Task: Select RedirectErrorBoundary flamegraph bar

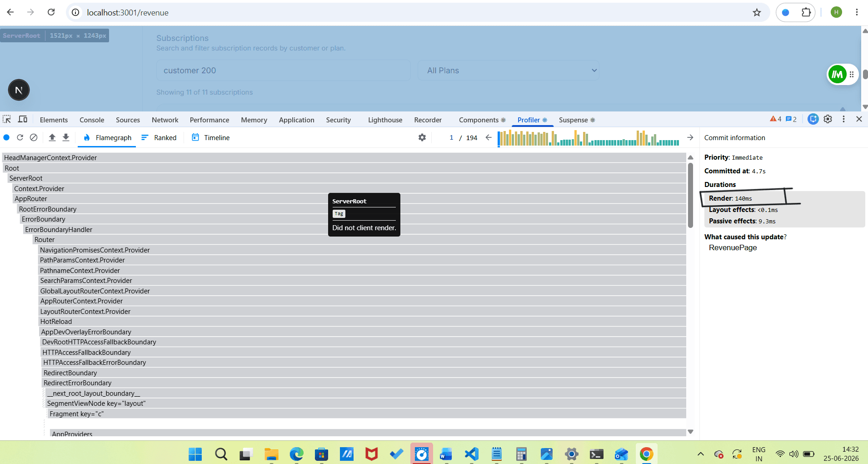Action: pos(364,383)
